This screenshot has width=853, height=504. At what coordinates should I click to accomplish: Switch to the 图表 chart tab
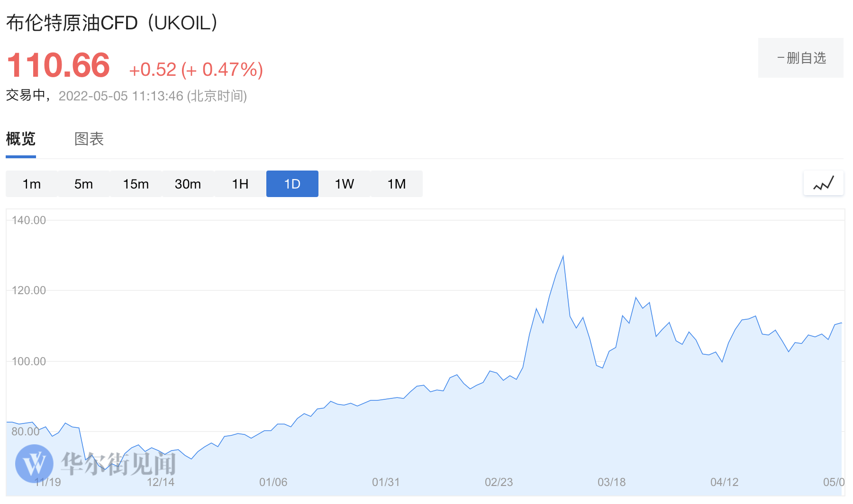click(89, 139)
